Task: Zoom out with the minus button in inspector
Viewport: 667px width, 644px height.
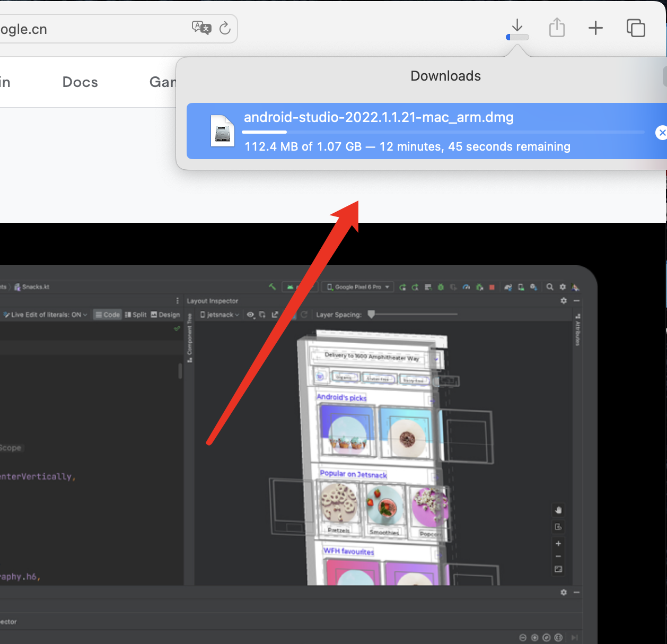Action: click(x=558, y=556)
